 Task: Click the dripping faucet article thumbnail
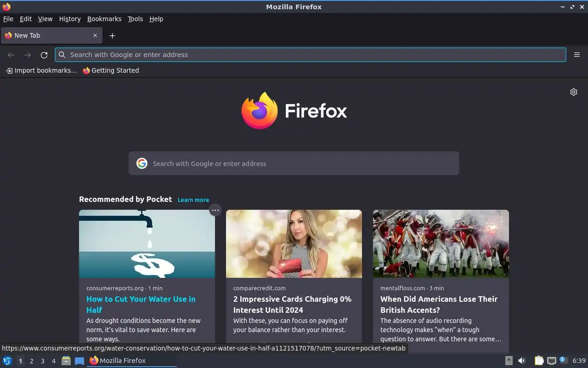pyautogui.click(x=147, y=244)
